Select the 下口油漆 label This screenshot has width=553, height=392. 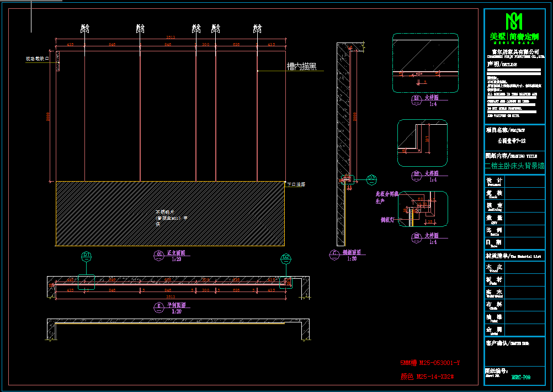tap(296, 184)
